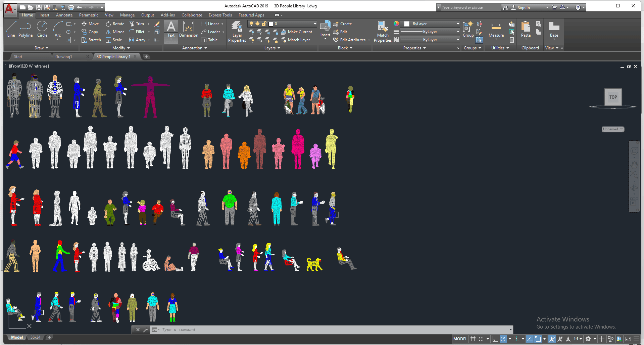Toggle polar tracking in status bar

pos(503,339)
